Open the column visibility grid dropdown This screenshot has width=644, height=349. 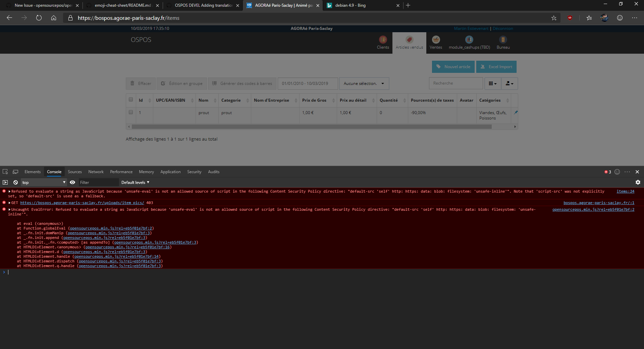coord(492,83)
